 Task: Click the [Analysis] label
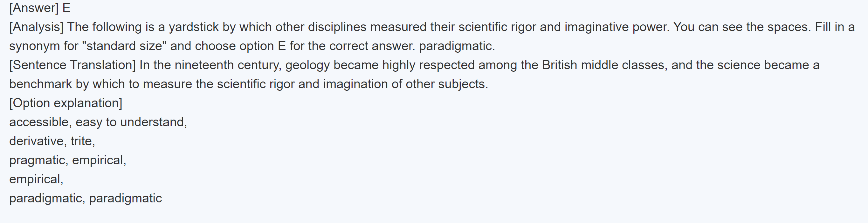(x=36, y=27)
